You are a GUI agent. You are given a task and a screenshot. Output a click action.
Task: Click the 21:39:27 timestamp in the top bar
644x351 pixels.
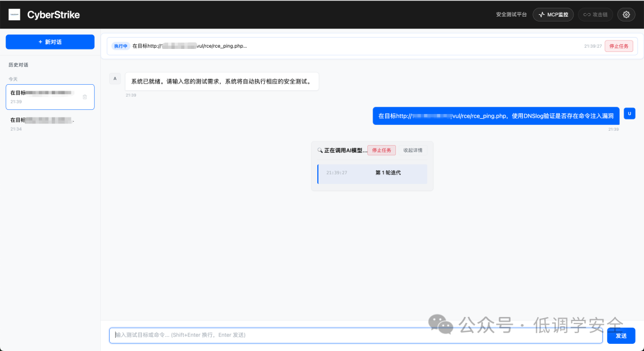[593, 46]
